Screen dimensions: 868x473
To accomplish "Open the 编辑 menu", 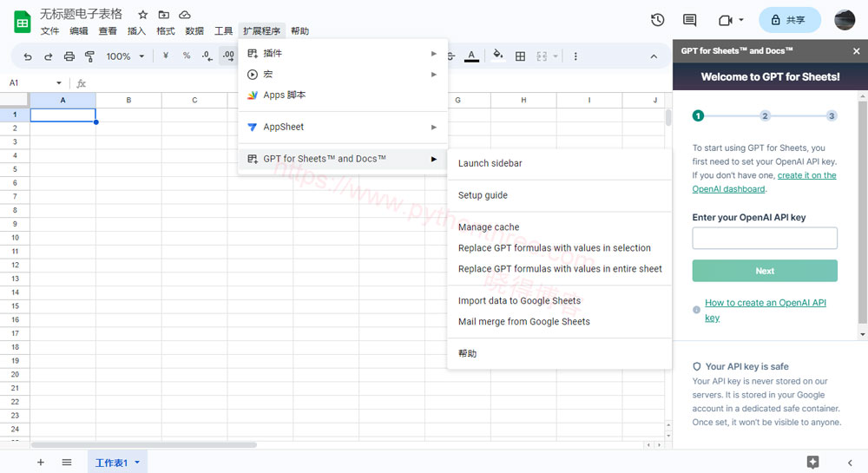I will pyautogui.click(x=79, y=31).
